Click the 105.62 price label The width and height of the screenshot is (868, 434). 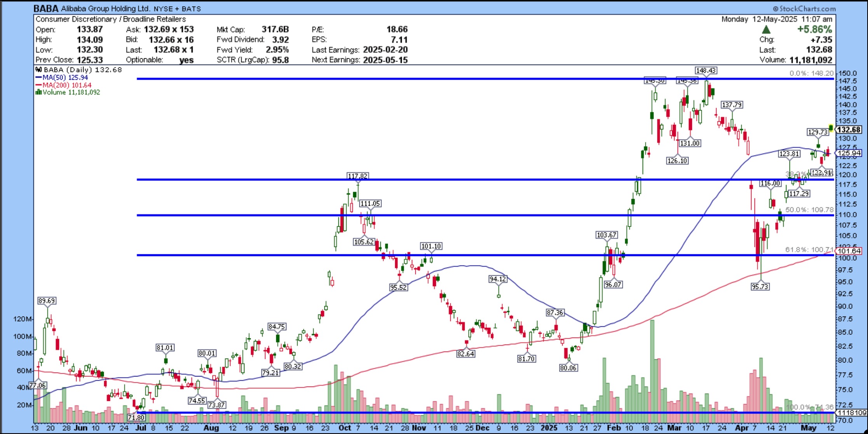pyautogui.click(x=364, y=241)
